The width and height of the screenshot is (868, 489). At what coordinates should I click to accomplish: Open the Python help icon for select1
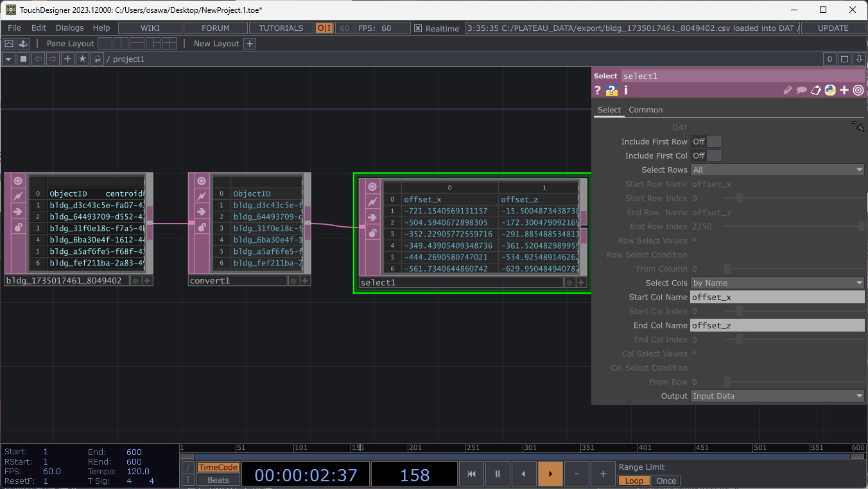tap(612, 91)
